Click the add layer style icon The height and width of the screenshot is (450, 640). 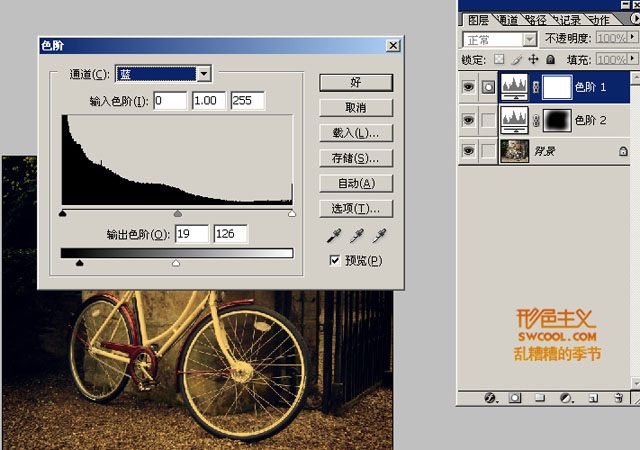click(490, 398)
